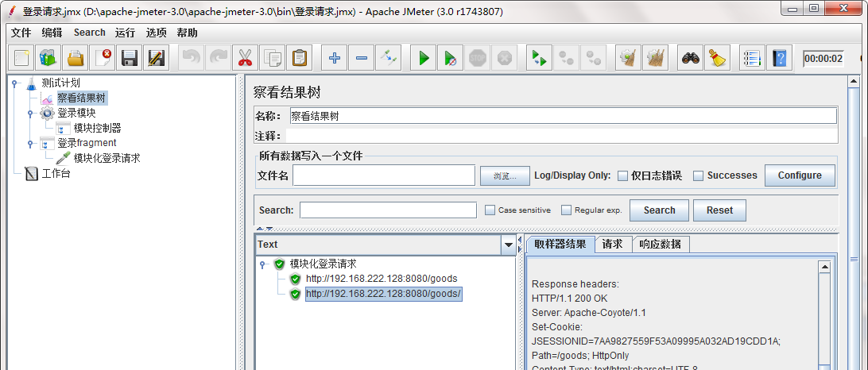Click the Remote Shutdown All icon
The height and width of the screenshot is (370, 868).
[594, 57]
